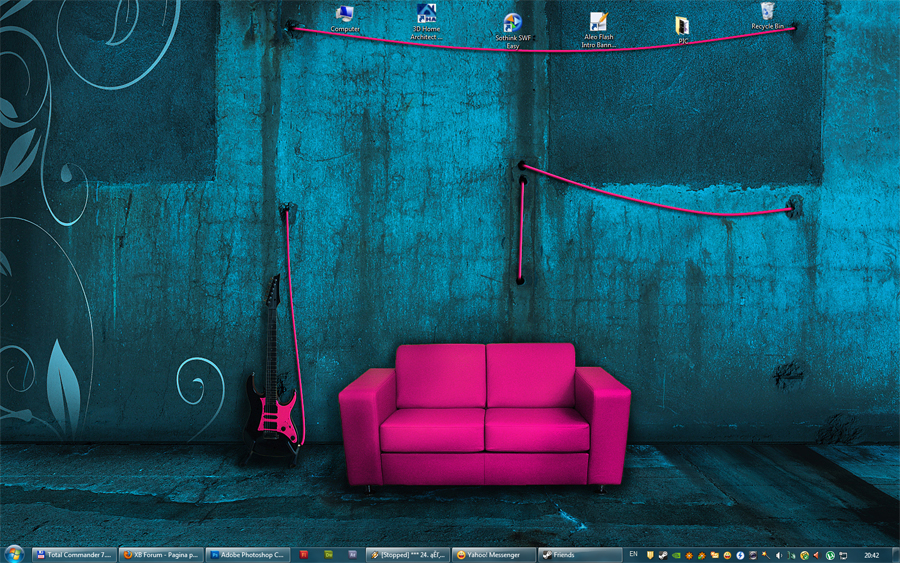The image size is (900, 563).
Task: Open the Recycle Bin
Action: [x=767, y=16]
